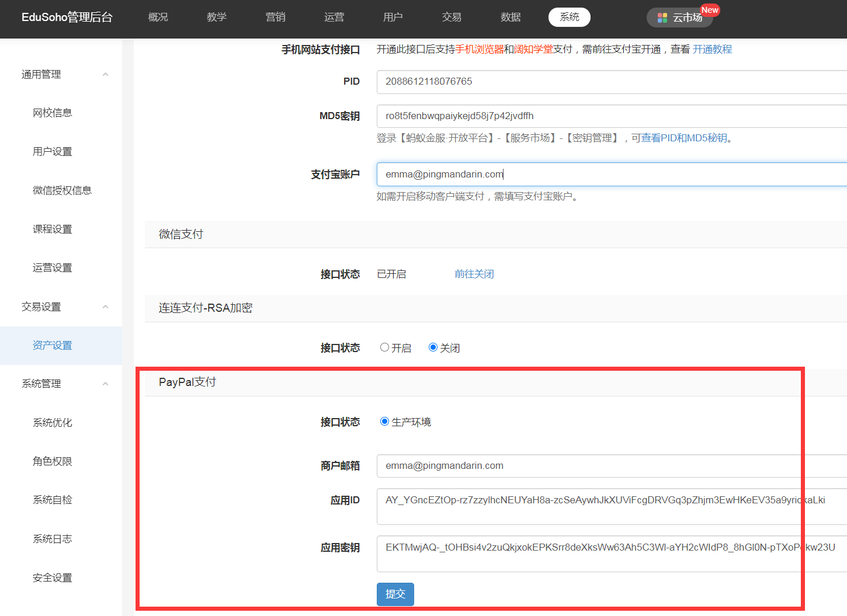
Task: Click into the 应用ID text area
Action: 612,506
